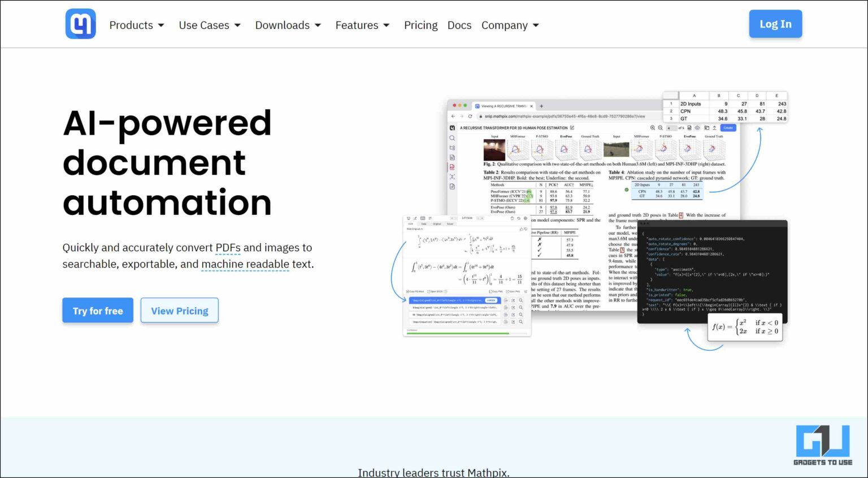Click the magnifier icon beside the first LaTeX result
This screenshot has height=478, width=868.
520,300
